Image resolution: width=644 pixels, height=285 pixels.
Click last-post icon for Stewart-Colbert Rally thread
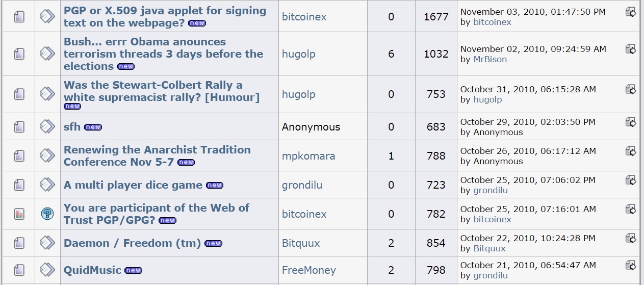[631, 90]
